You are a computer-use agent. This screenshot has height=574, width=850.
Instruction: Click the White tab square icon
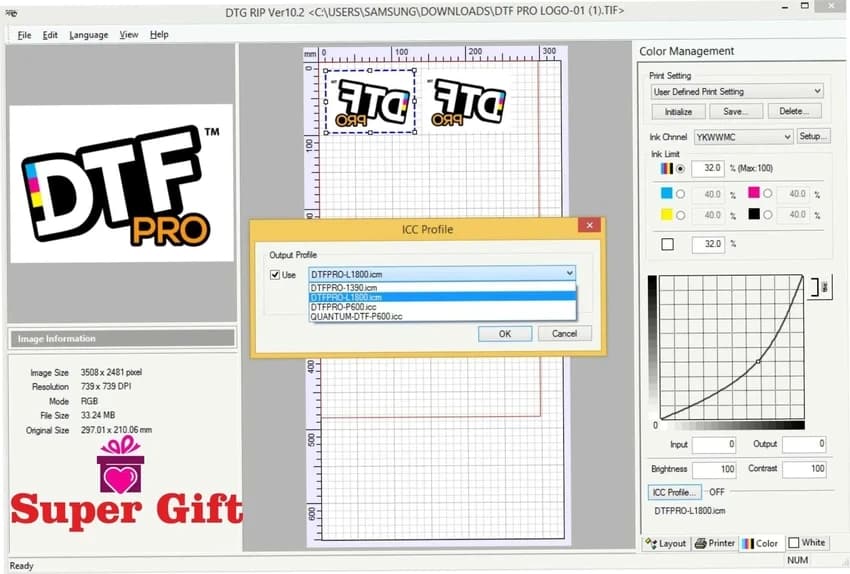pyautogui.click(x=794, y=543)
